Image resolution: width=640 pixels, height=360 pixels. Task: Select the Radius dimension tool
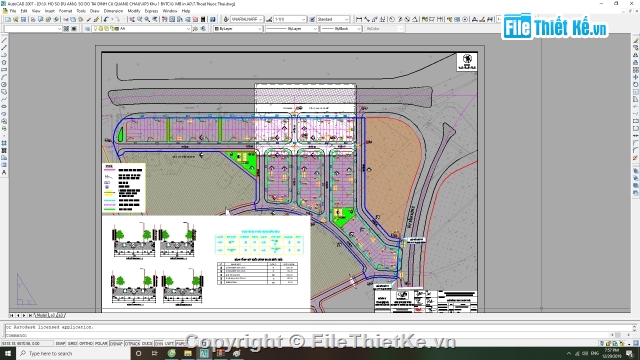tap(392, 19)
